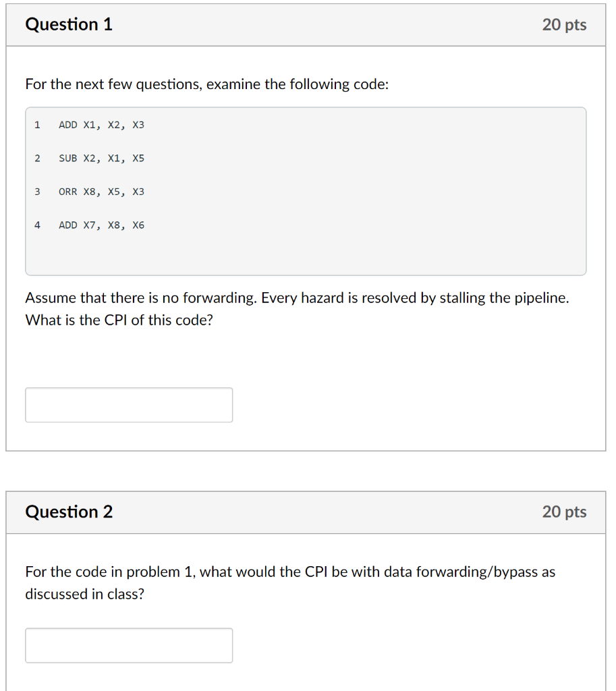Click the line number 4 in code block
The height and width of the screenshot is (691, 616).
click(36, 225)
